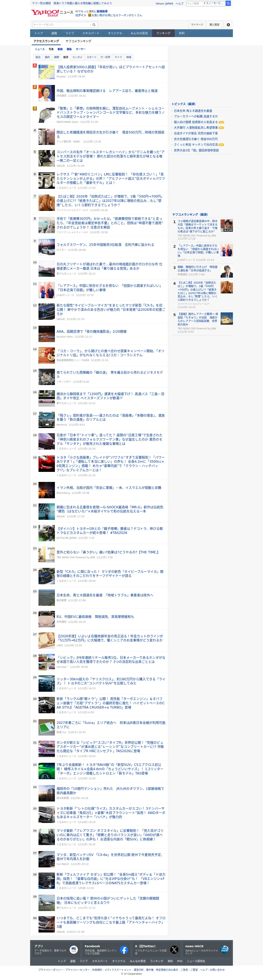Viewport: 263px width, 980px height.
Task: Open topic 合成ダイヤが普及 天然の価格下落
Action: tap(196, 133)
